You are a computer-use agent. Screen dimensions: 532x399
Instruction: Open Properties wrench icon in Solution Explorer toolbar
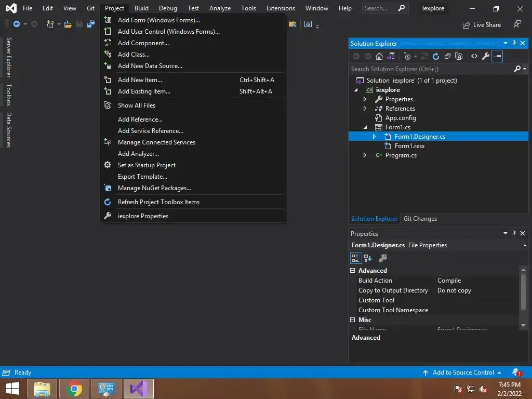[486, 56]
